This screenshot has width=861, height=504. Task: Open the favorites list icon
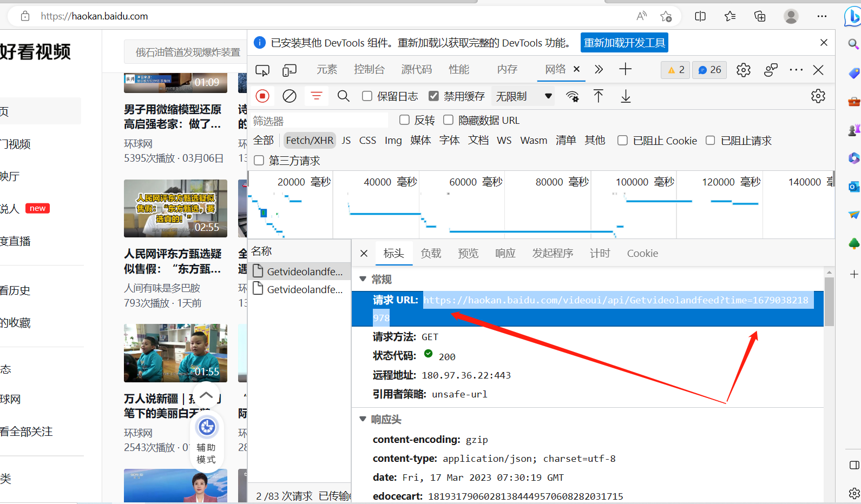click(730, 16)
